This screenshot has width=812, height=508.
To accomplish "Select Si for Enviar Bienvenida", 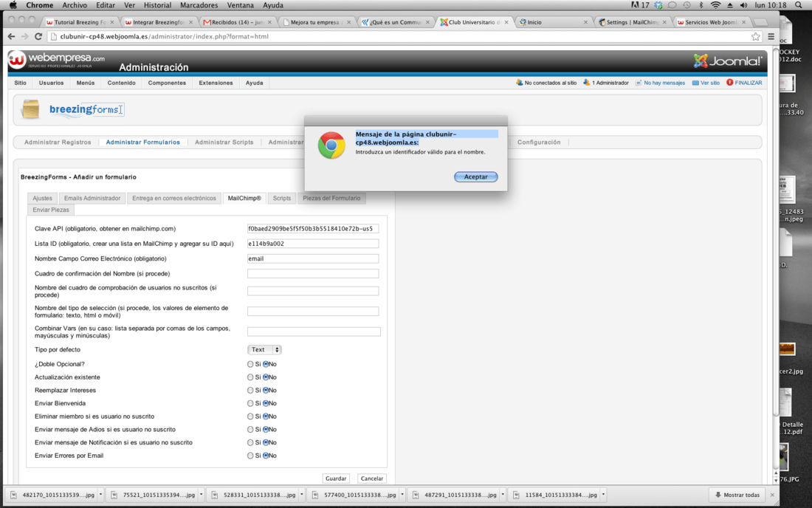I will click(250, 403).
